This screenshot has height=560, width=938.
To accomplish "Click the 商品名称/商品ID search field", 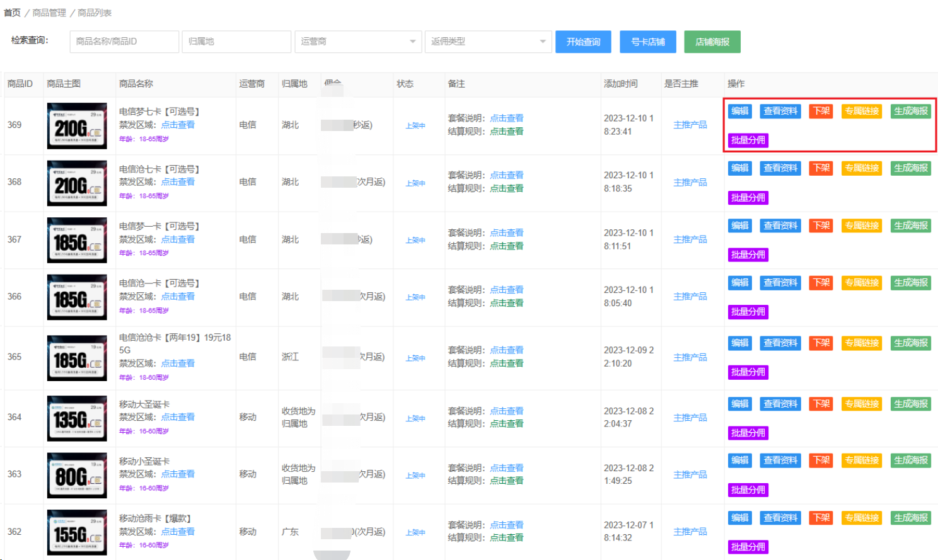I will coord(124,42).
